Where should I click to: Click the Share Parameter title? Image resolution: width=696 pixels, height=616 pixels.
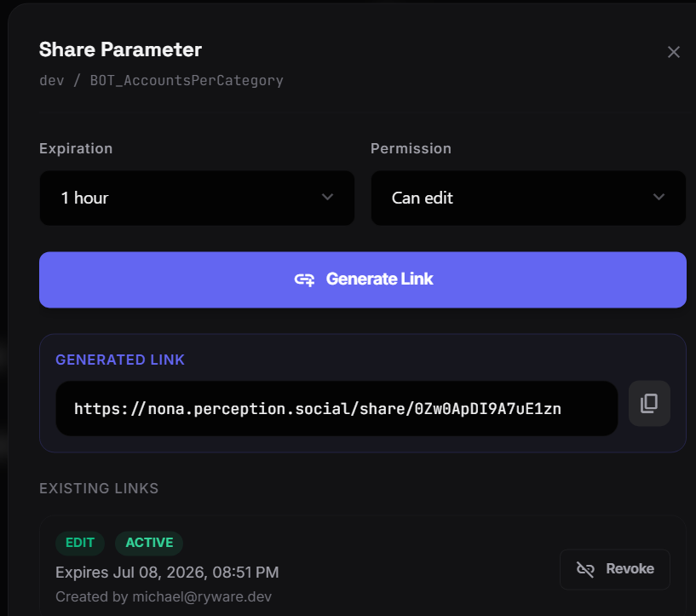click(x=120, y=49)
